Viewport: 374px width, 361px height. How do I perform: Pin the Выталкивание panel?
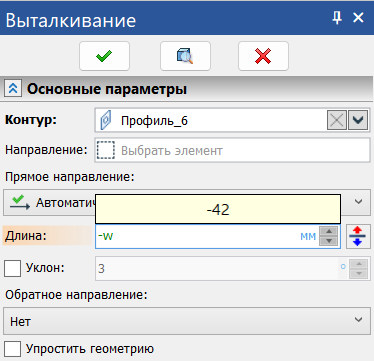pyautogui.click(x=337, y=18)
